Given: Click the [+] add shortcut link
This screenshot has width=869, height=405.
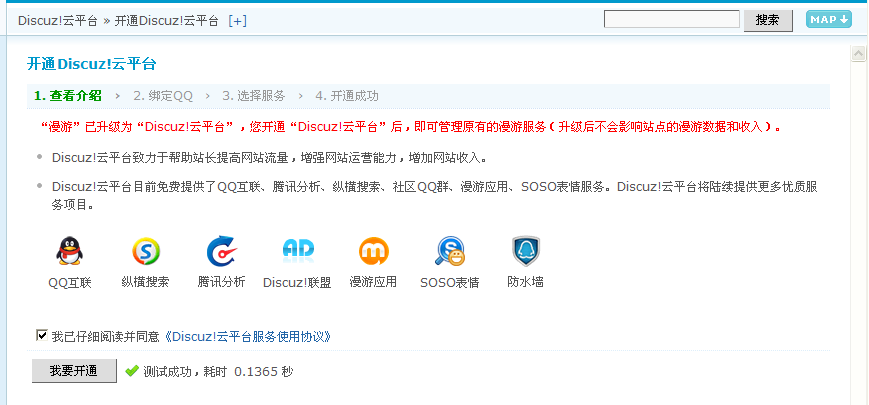Looking at the screenshot, I should pos(237,20).
